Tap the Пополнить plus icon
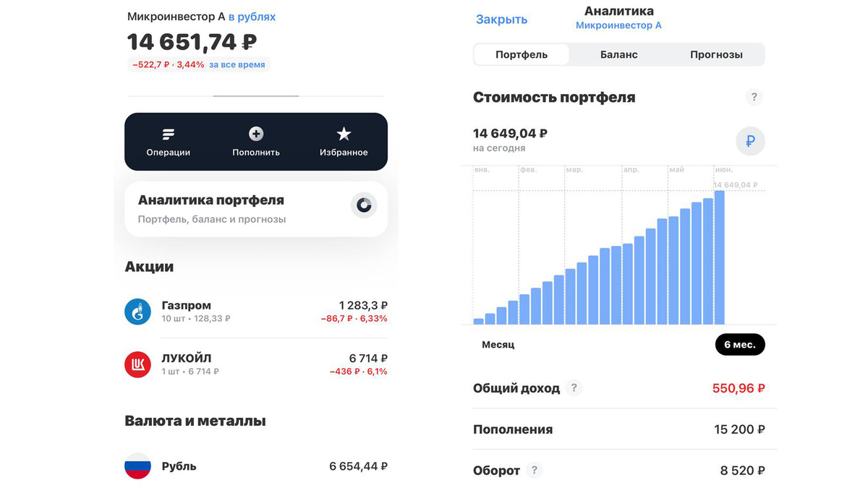Image resolution: width=868 pixels, height=488 pixels. [x=255, y=132]
